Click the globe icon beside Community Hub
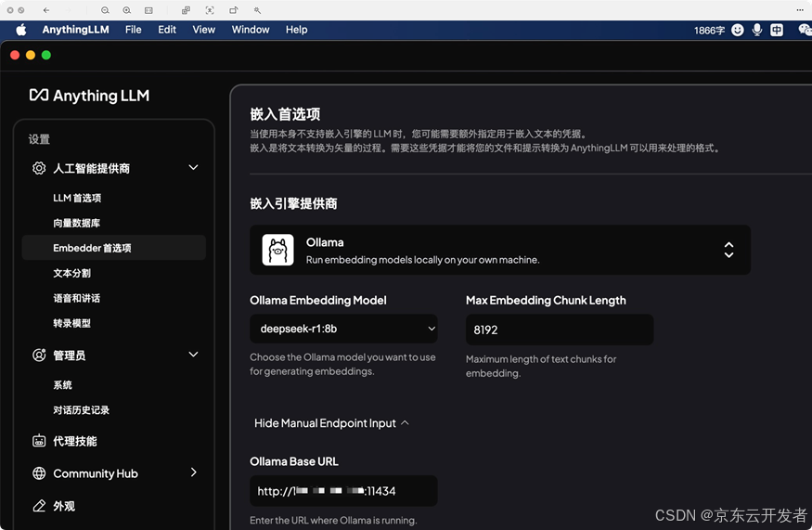Image resolution: width=812 pixels, height=530 pixels. point(39,473)
